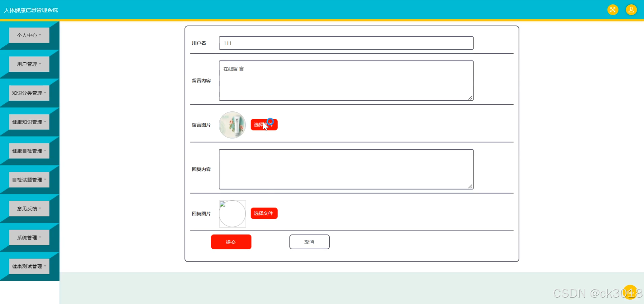Expand the 健康测试管理 sidebar menu
This screenshot has width=644, height=304.
[x=29, y=266]
